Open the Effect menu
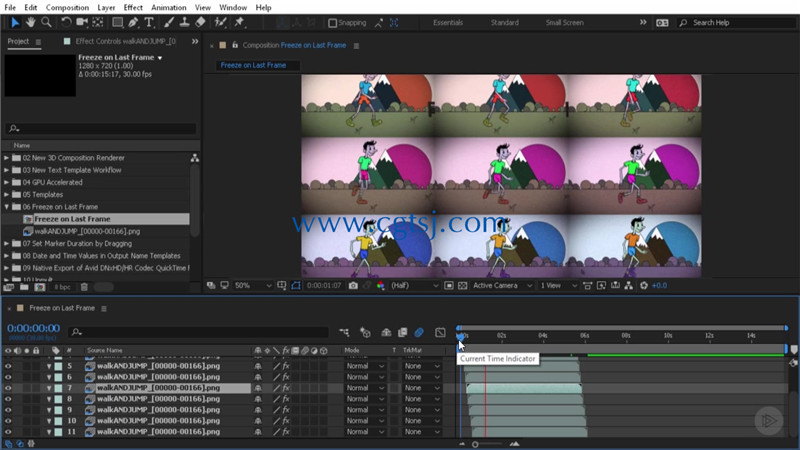The image size is (800, 450). coord(133,8)
